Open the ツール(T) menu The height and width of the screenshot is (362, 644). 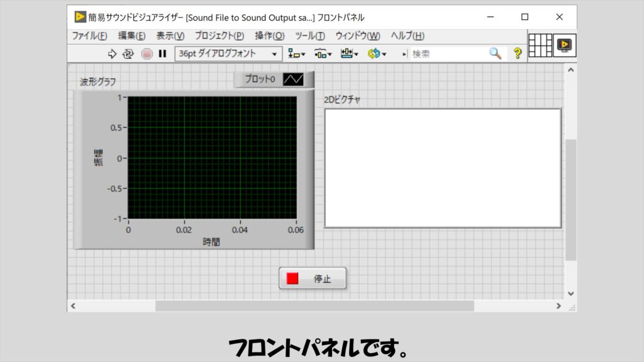click(309, 36)
